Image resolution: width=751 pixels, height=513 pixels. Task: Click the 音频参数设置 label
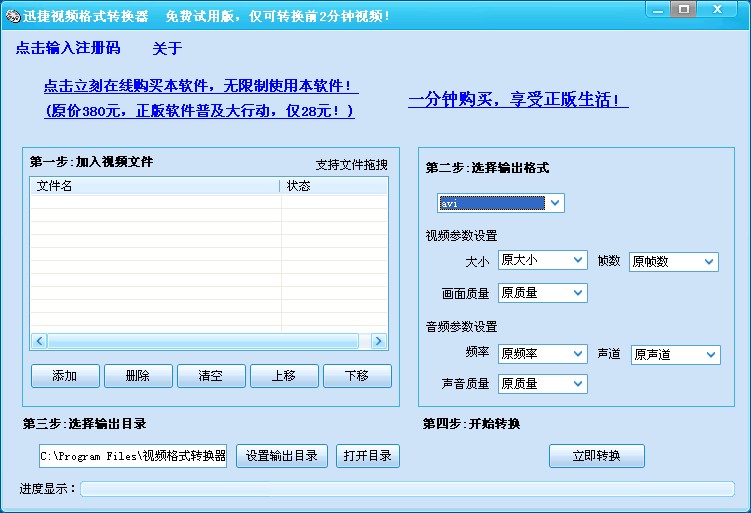462,327
